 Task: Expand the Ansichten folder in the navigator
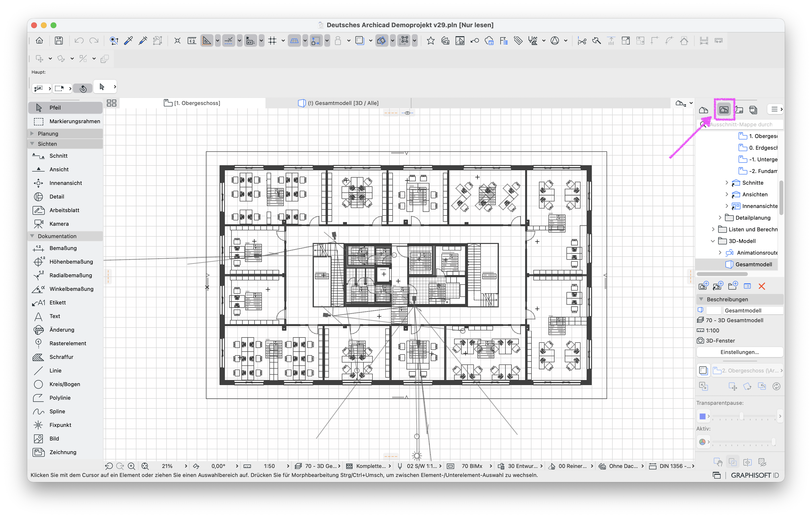[727, 194]
